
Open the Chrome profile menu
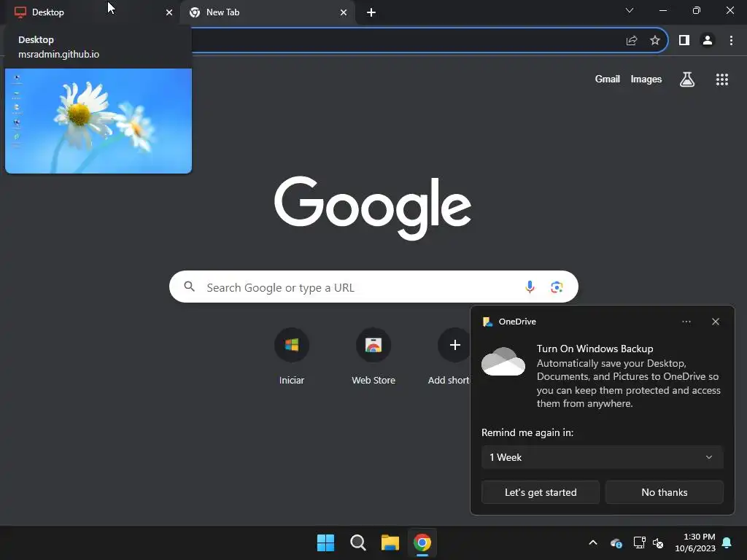[x=708, y=41]
